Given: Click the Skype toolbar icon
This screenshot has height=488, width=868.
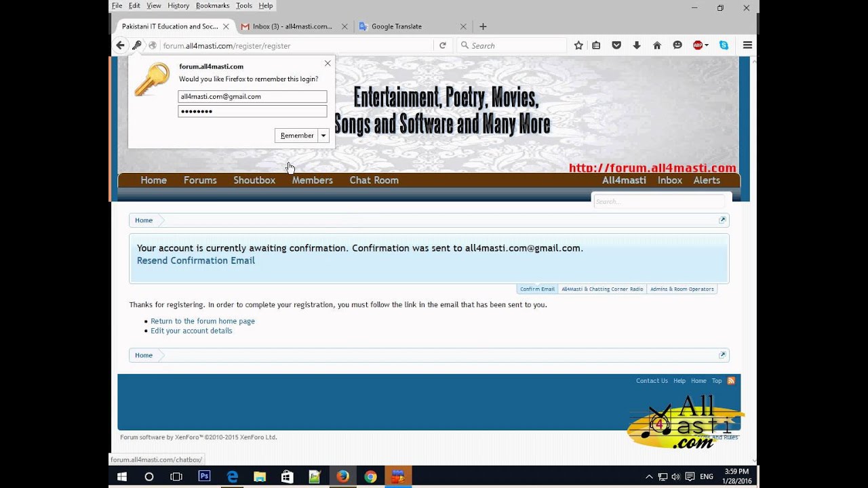Looking at the screenshot, I should coord(724,45).
